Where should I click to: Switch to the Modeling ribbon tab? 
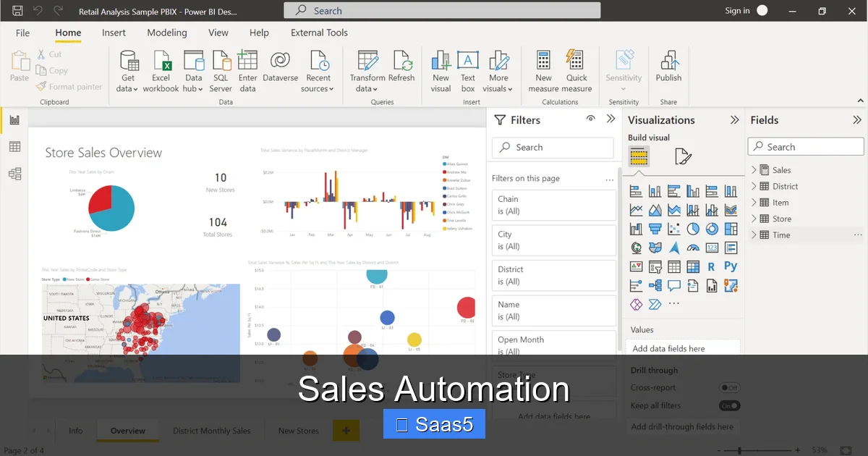tap(167, 33)
